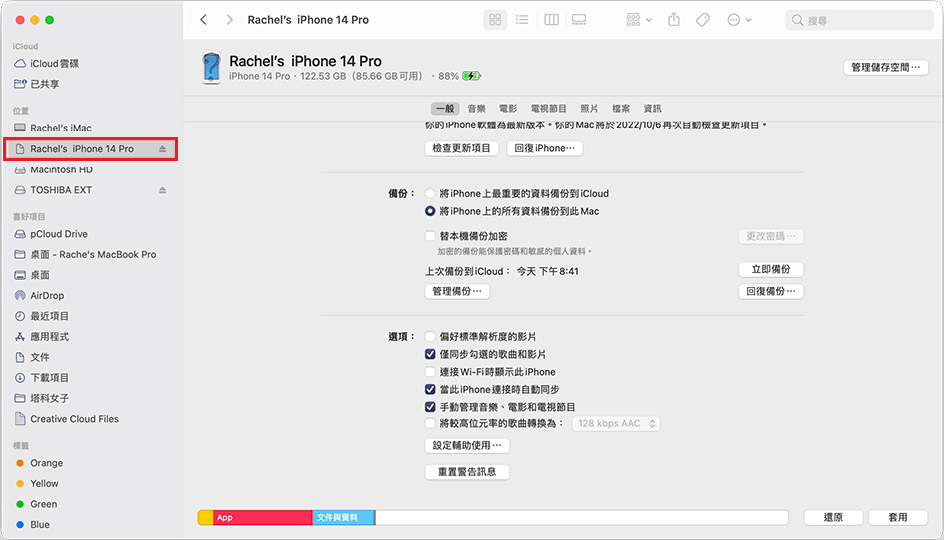Click the 檢查更新項目 button
Screen dimensions: 944x540
461,148
